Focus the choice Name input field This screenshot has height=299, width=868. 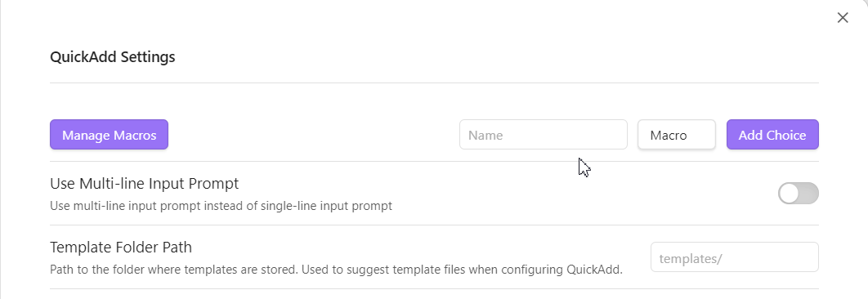(x=543, y=135)
